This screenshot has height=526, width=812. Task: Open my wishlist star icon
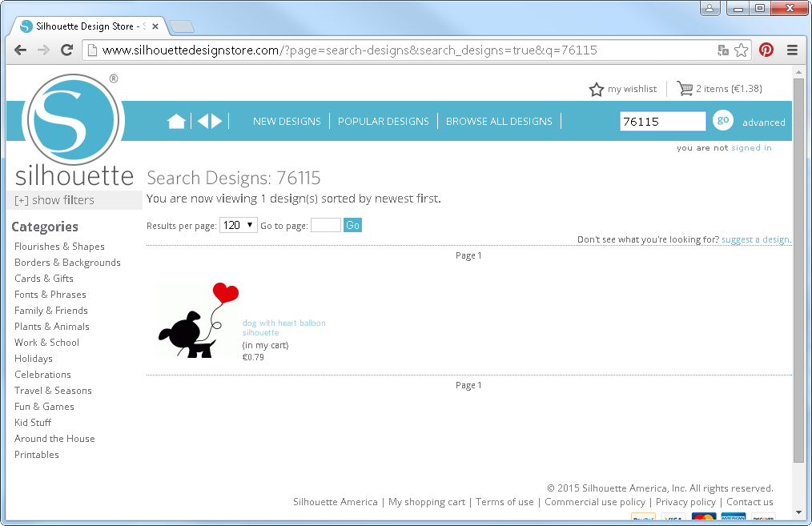[597, 89]
